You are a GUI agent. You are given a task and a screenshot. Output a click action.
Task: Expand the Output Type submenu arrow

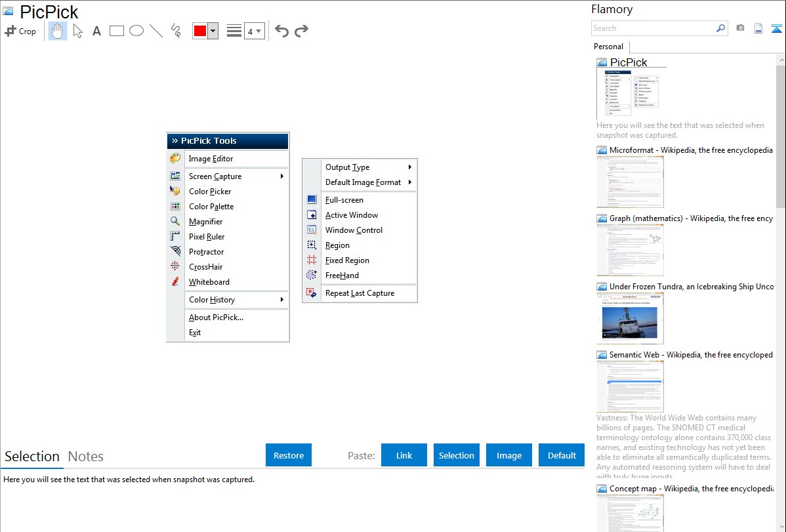point(410,167)
